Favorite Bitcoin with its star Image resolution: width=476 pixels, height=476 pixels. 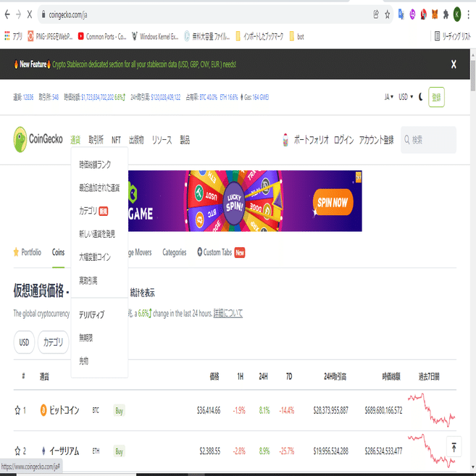[x=17, y=410]
